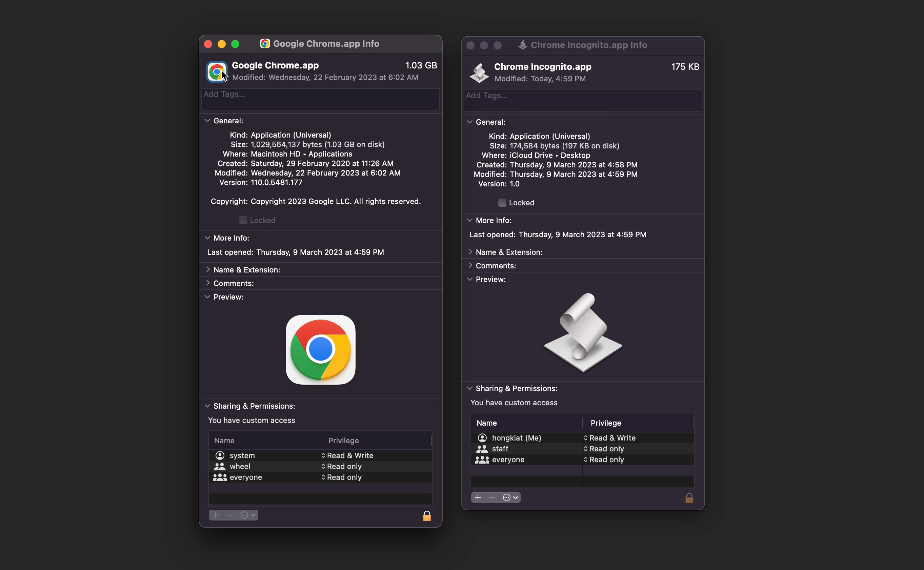Select the staff row in Incognito permissions
Screen dimensions: 924x570
point(582,449)
